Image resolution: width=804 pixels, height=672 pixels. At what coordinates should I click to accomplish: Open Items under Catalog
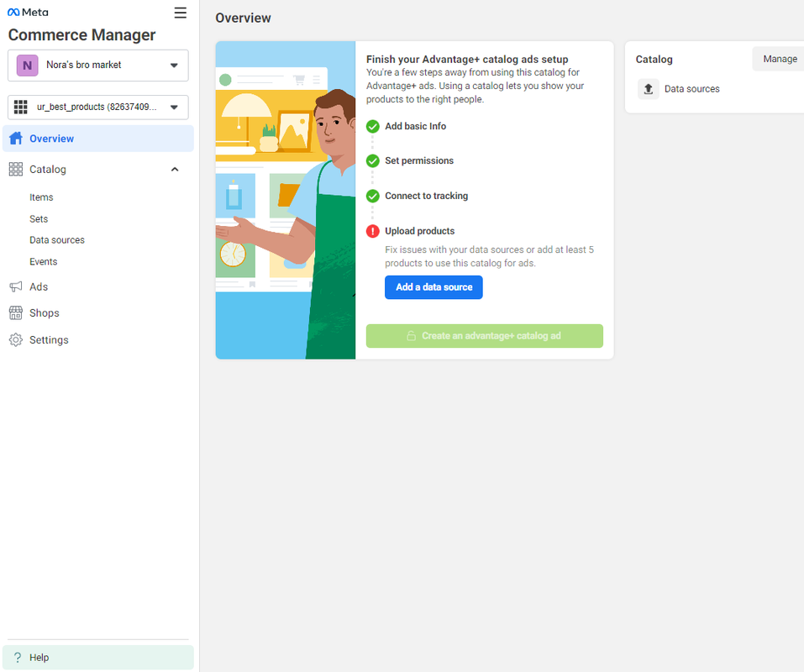(x=41, y=197)
